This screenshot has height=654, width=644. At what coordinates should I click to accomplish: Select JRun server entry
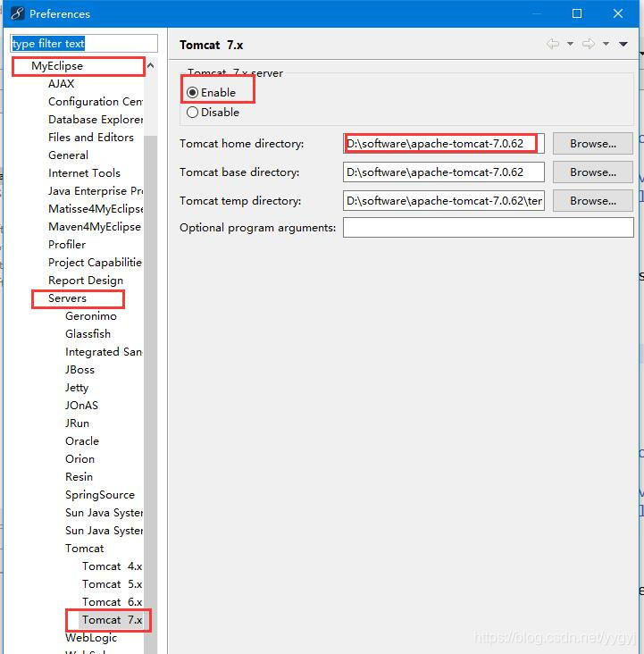pyautogui.click(x=77, y=423)
